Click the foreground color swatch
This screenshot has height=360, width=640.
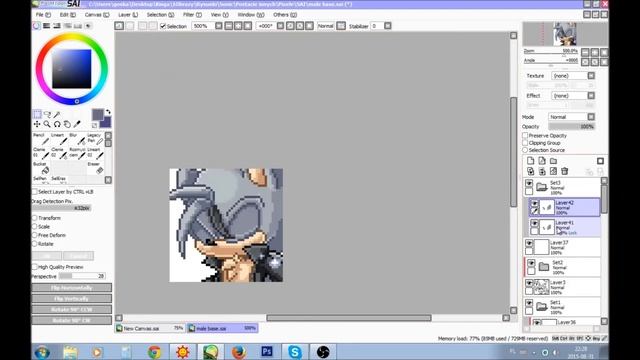click(x=98, y=115)
